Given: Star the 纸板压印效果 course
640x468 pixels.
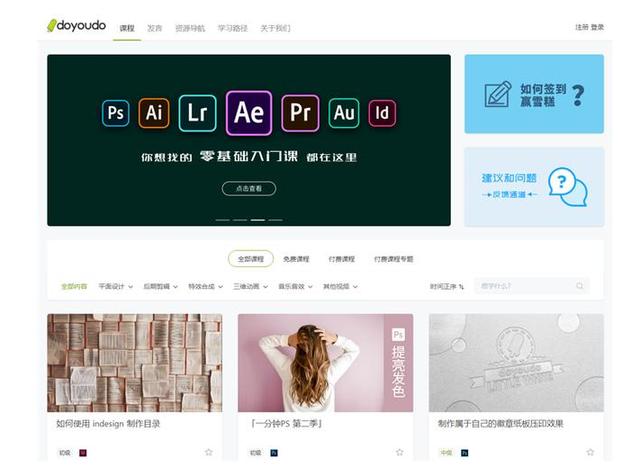Looking at the screenshot, I should [590, 452].
